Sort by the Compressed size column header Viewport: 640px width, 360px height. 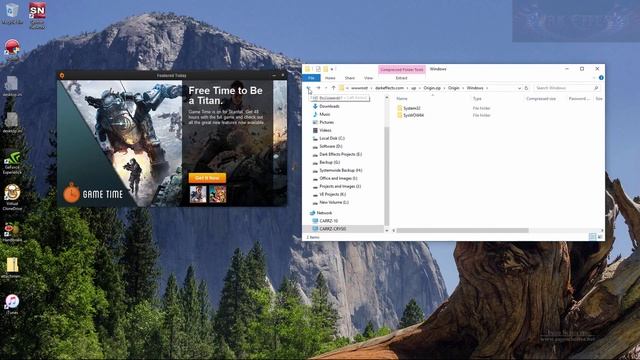(541, 99)
